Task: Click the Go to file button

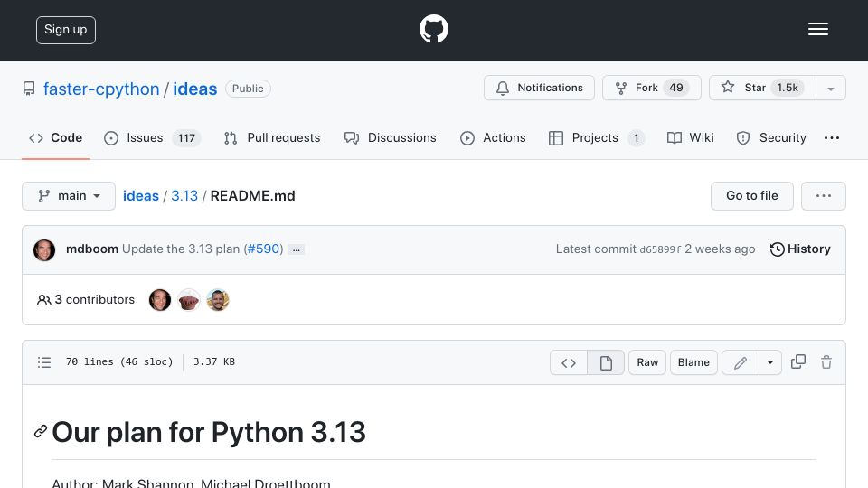Action: point(751,196)
